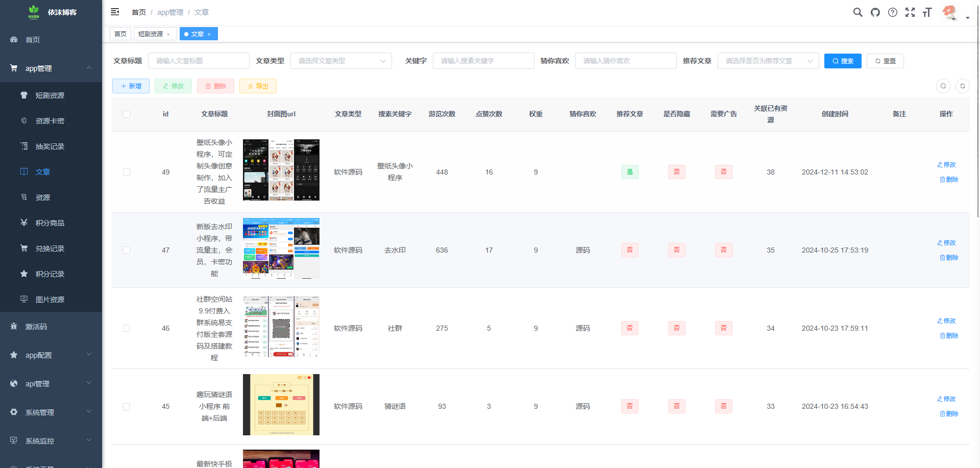Open 短剧资源 in the sidebar menu
Image resolution: width=980 pixels, height=468 pixels.
click(50, 95)
